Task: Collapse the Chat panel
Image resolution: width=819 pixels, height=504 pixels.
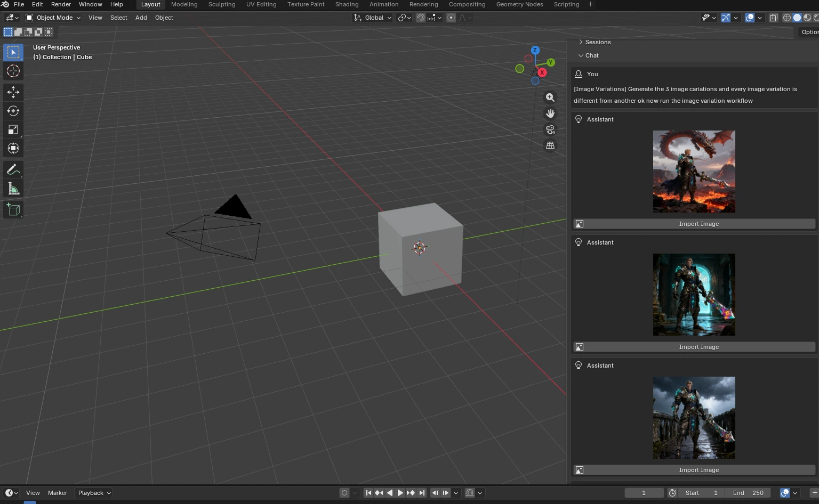Action: coord(589,55)
